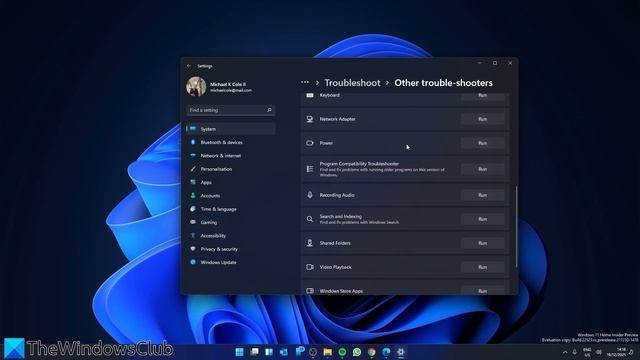Go back with the Settings back arrow

189,66
